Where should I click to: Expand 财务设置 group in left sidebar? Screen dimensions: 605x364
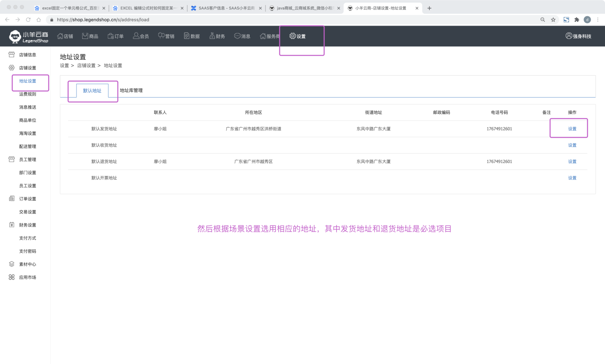coord(27,225)
